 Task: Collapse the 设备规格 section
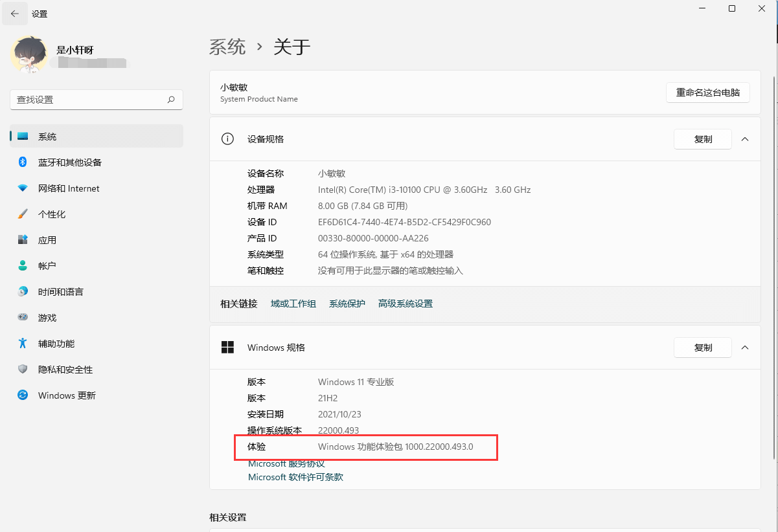pos(744,139)
